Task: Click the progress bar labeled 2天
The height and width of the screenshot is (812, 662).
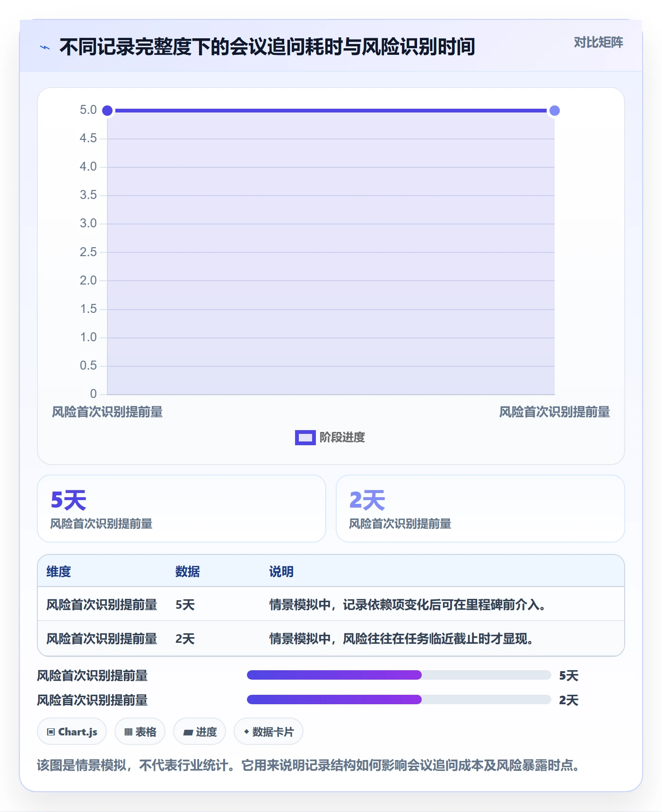Action: [x=399, y=700]
